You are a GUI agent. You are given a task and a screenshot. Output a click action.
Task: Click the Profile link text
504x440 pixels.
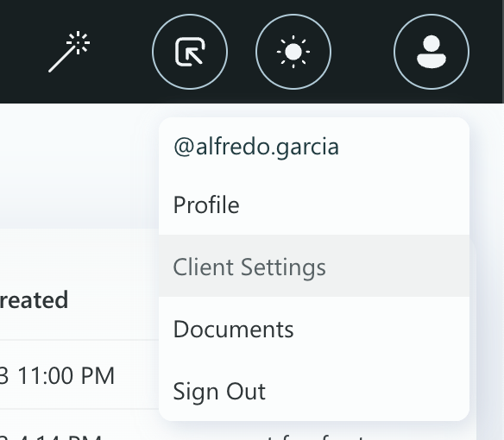tap(206, 204)
